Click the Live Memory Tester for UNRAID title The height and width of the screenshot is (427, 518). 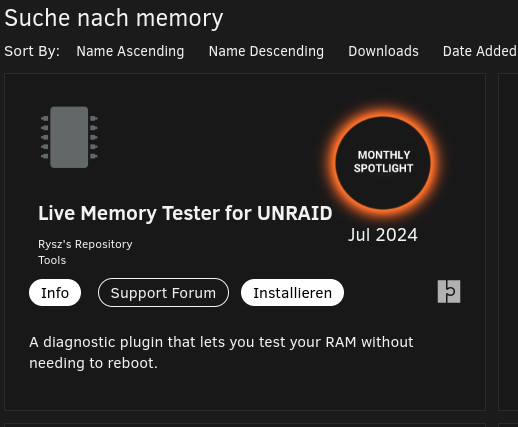tap(185, 213)
